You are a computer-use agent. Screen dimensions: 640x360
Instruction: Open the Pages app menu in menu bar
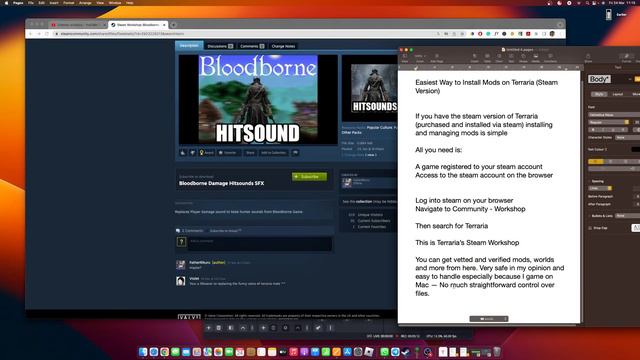(x=18, y=3)
